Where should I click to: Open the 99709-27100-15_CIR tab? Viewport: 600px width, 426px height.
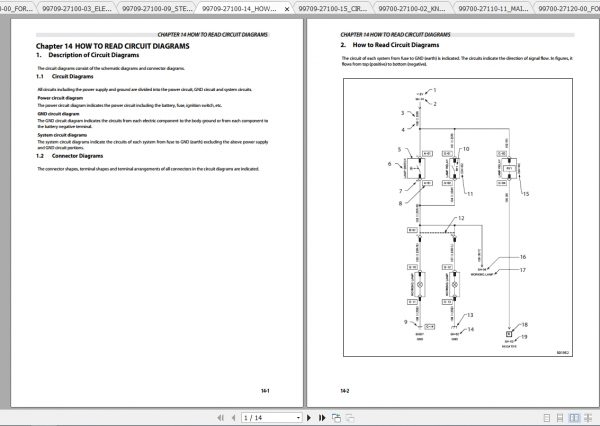click(332, 8)
